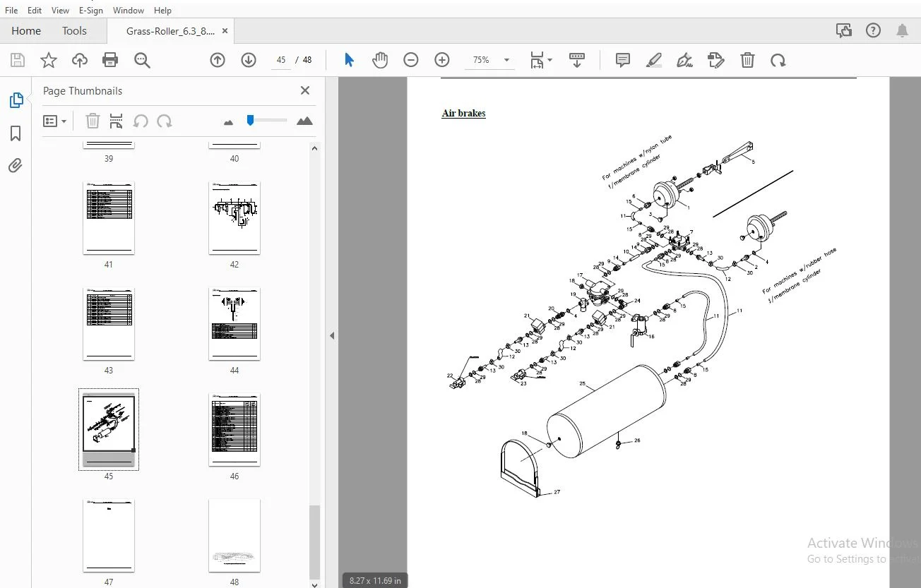Save the file with the floppy disk icon
Image resolution: width=921 pixels, height=588 pixels.
[x=18, y=61]
